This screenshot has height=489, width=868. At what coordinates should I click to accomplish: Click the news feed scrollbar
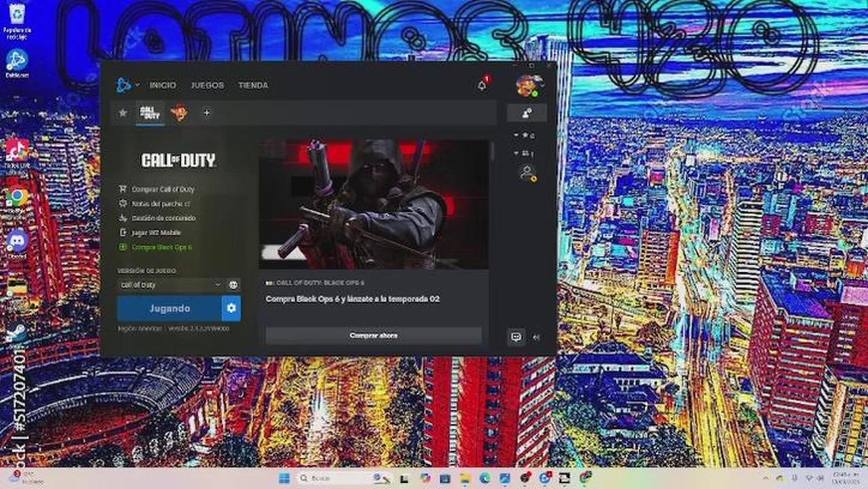click(492, 151)
